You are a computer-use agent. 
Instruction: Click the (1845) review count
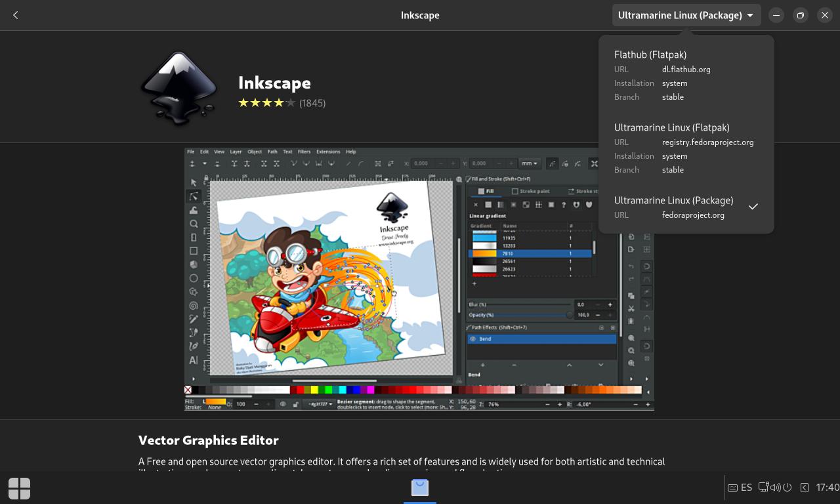(x=312, y=103)
